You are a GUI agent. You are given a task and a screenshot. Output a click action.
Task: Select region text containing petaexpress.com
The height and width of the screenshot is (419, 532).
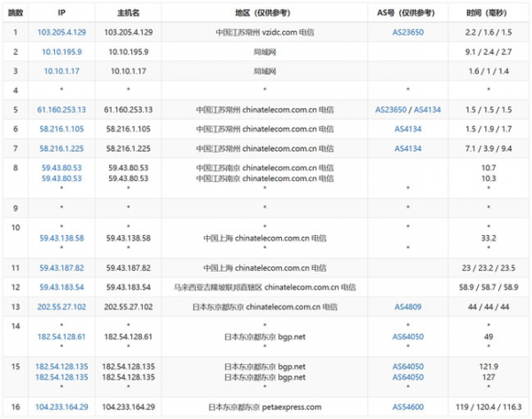264,407
